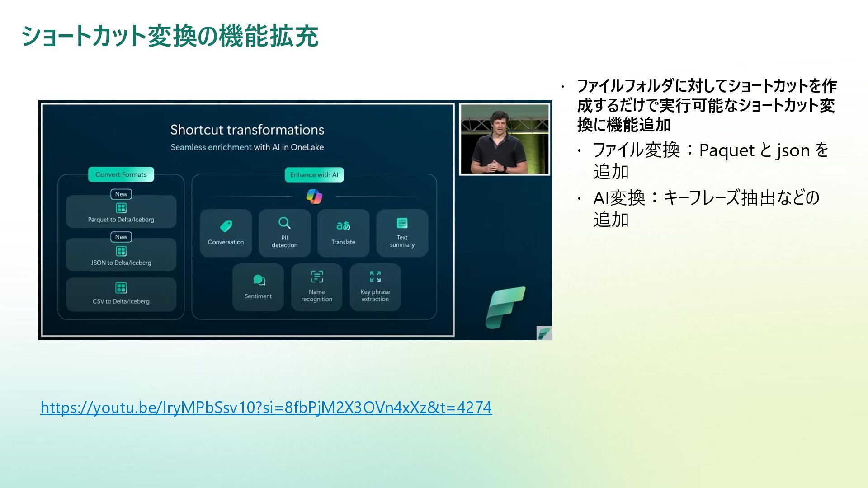Screen dimensions: 868x488
Task: Click the Conversation tag icon
Action: (x=226, y=226)
